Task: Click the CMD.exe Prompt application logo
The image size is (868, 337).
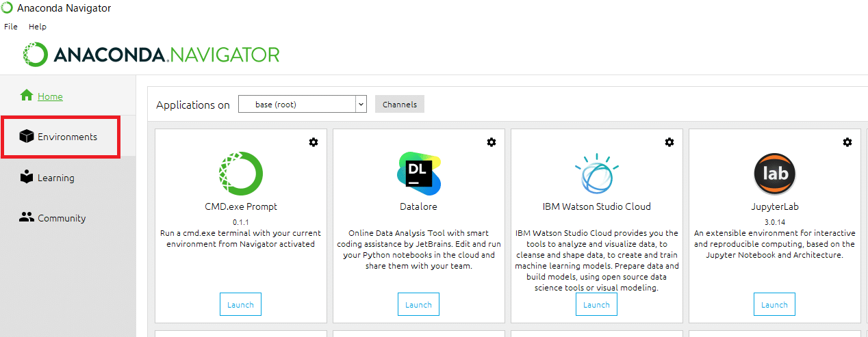Action: coord(241,174)
